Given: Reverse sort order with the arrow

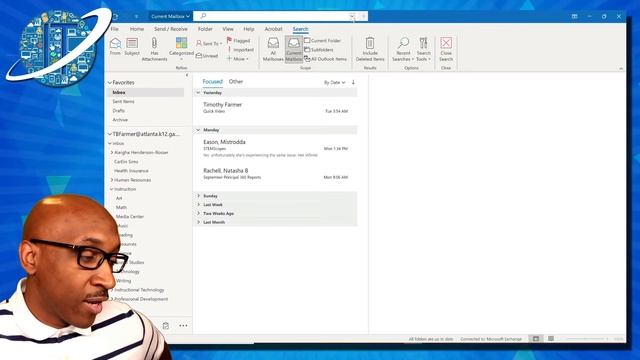Looking at the screenshot, I should (x=353, y=82).
